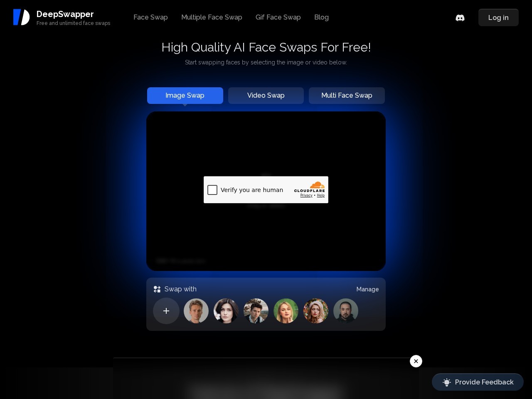Select the blond young man face thumbnail

[196, 311]
